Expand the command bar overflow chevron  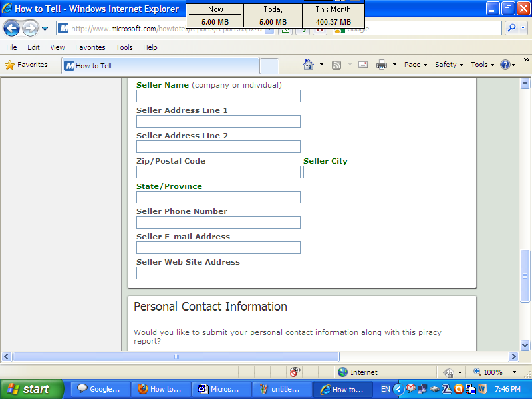point(526,60)
